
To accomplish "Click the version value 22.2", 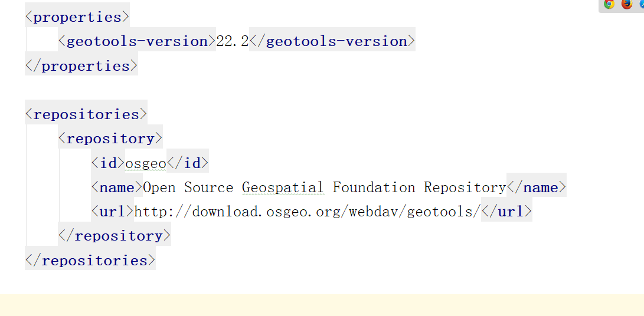I will pos(233,41).
